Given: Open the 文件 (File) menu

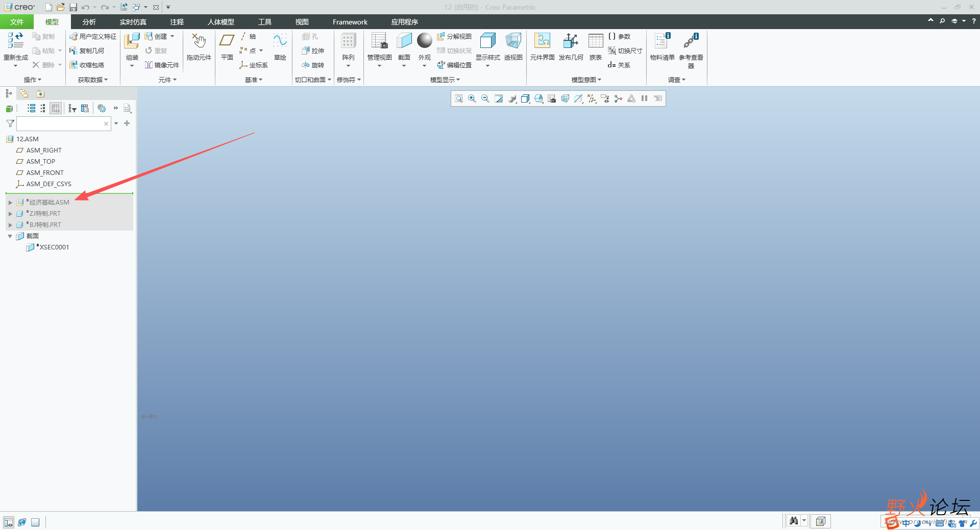Looking at the screenshot, I should pos(17,22).
